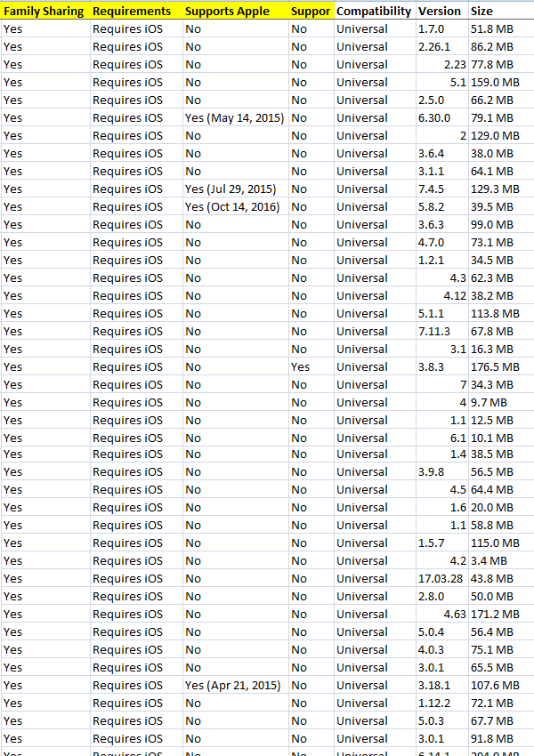The width and height of the screenshot is (534, 756).
Task: Click the size cell 9.7 MB
Action: coord(501,403)
